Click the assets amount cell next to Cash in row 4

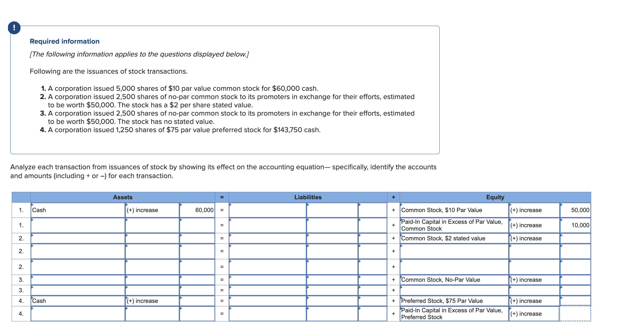click(197, 301)
